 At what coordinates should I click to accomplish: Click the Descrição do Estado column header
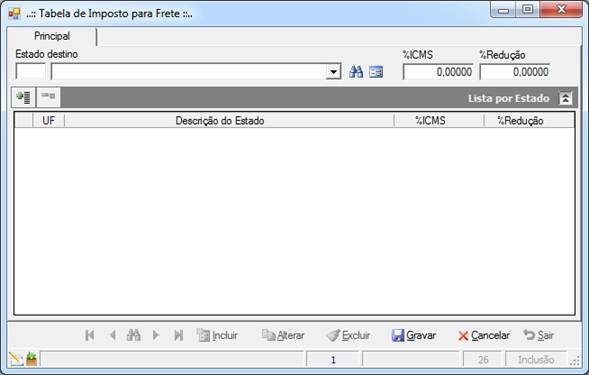229,121
